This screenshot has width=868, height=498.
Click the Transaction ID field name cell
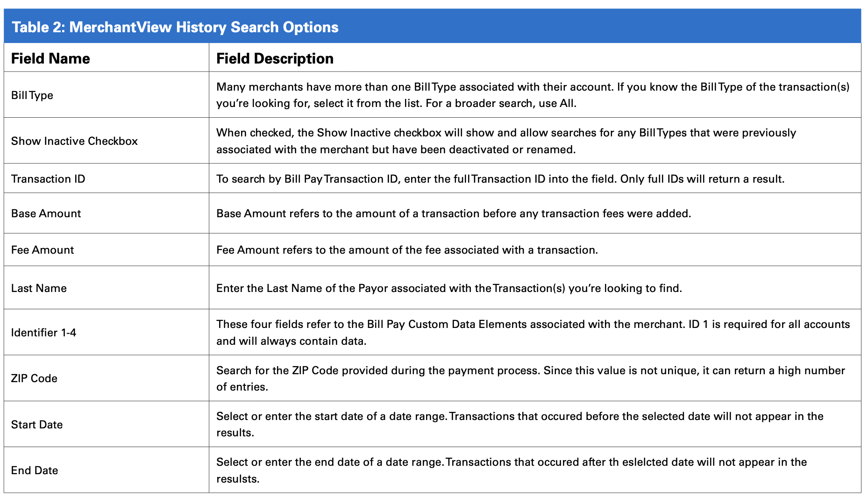tap(48, 179)
